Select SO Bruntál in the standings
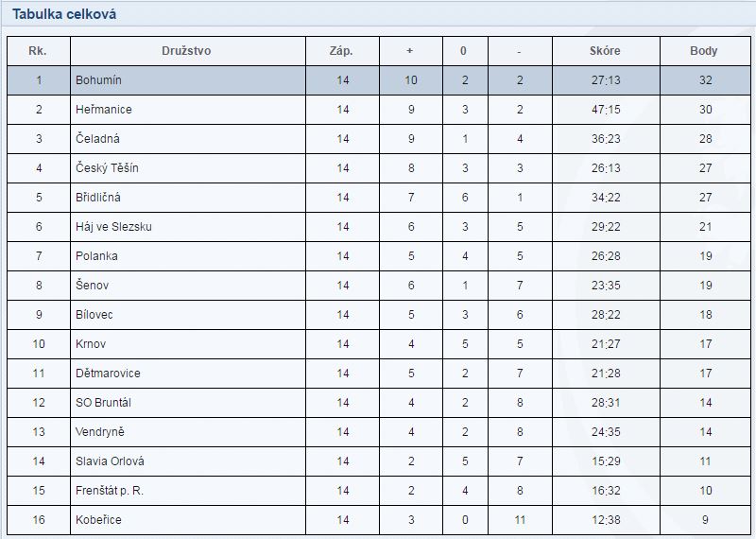This screenshot has height=539, width=756. coord(103,403)
